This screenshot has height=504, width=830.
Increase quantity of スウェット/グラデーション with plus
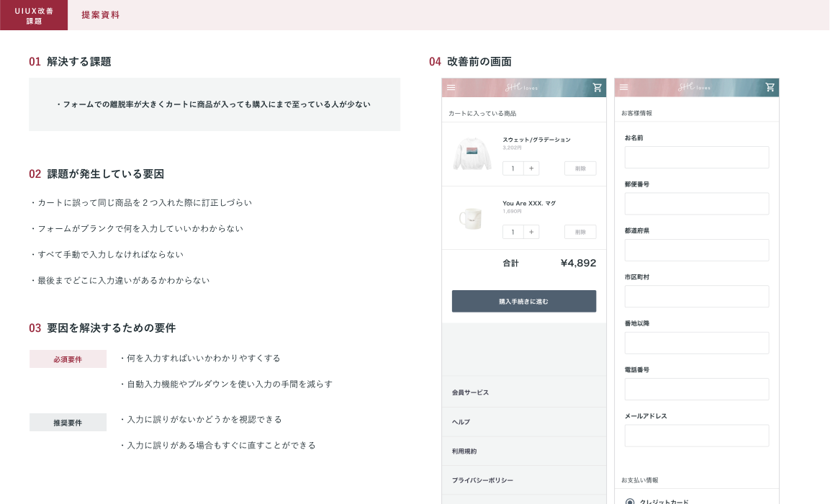(531, 168)
